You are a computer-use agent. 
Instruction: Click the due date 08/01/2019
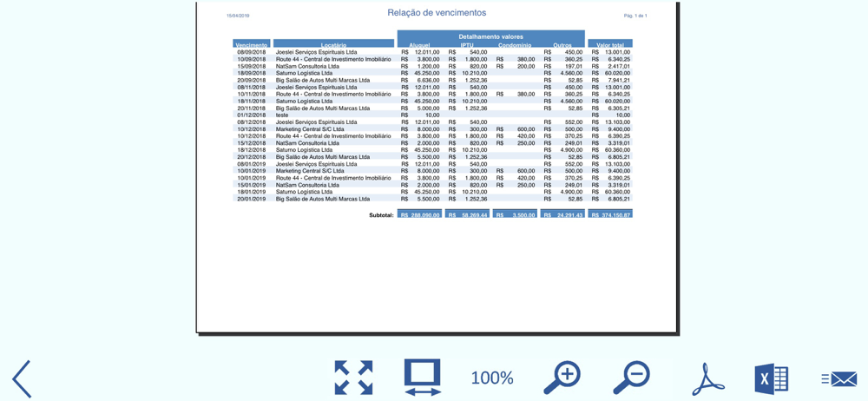coord(252,164)
